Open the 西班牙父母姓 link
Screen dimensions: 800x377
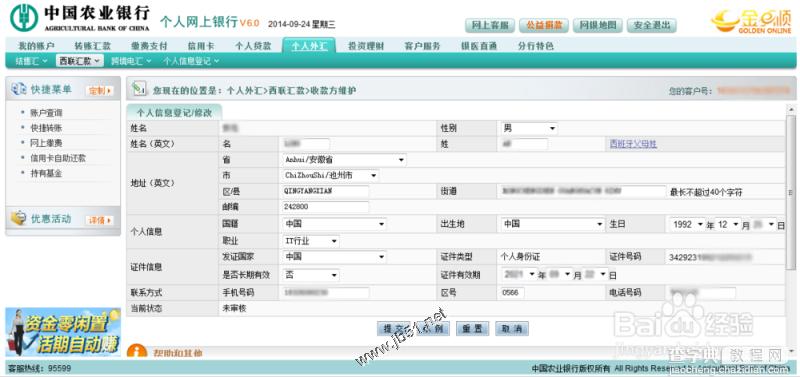pos(633,144)
